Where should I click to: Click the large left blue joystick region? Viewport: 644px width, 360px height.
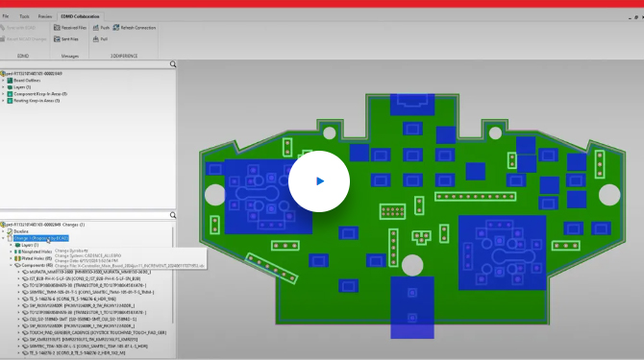(268, 196)
